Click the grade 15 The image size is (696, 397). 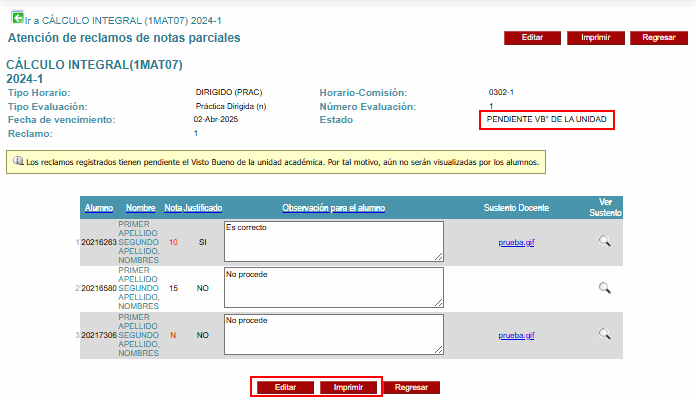pos(173,289)
